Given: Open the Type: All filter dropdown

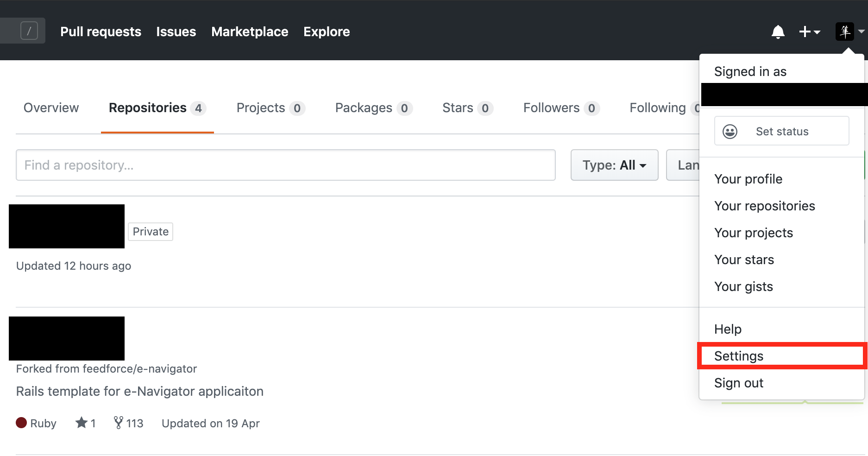Looking at the screenshot, I should [x=614, y=165].
